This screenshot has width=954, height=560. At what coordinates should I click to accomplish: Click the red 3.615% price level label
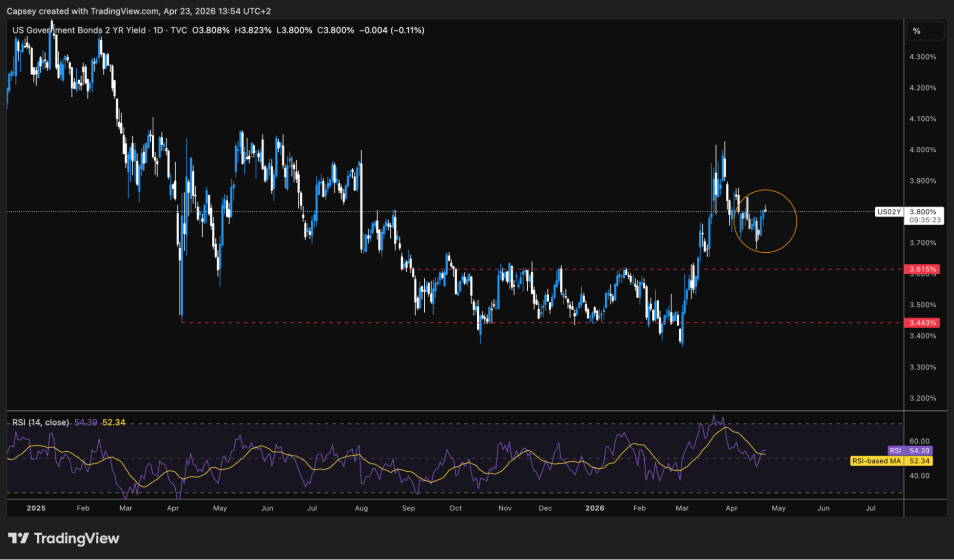(x=922, y=269)
